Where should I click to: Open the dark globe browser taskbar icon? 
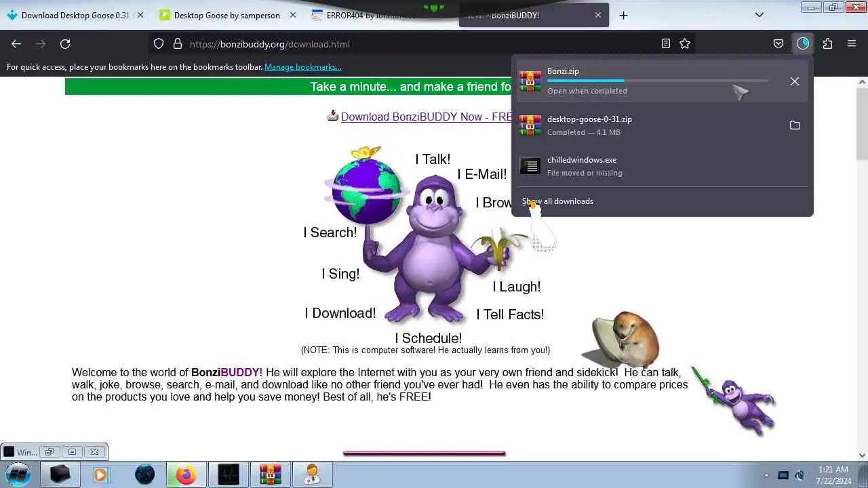[x=144, y=474]
